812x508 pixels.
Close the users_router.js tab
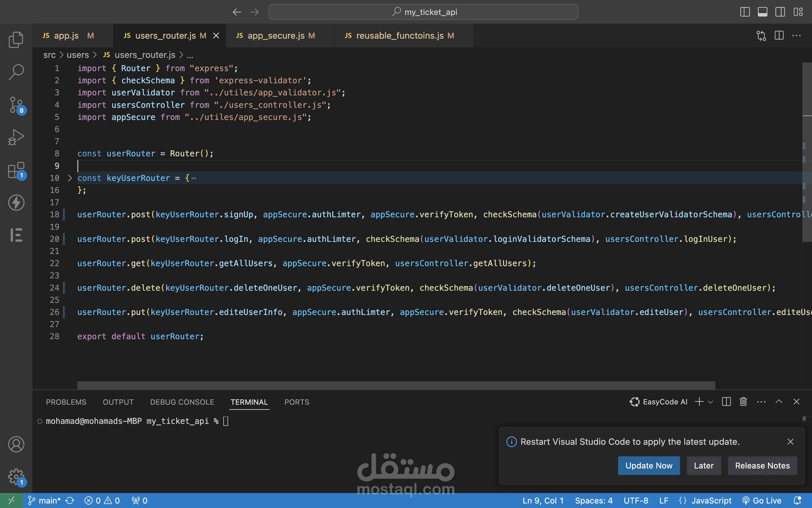click(x=216, y=36)
